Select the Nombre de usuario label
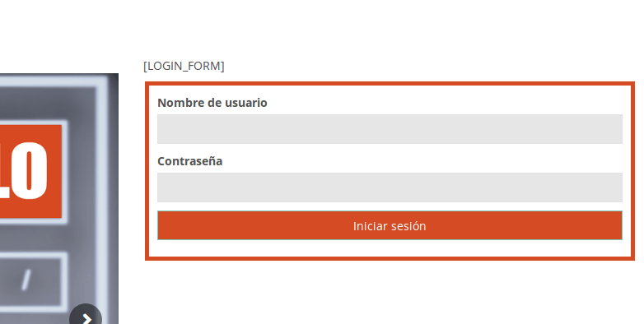This screenshot has width=644, height=324. click(x=212, y=103)
